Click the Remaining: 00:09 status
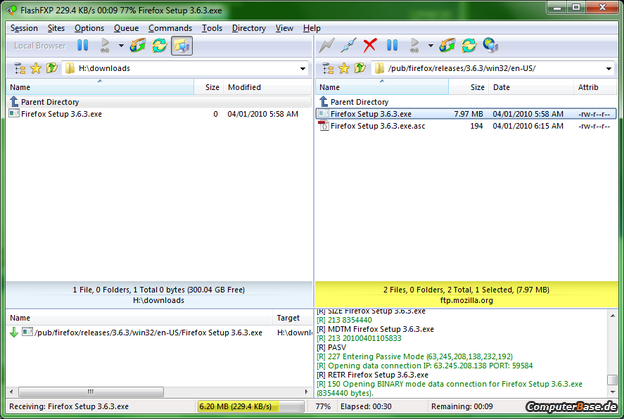The height and width of the screenshot is (419, 624). (462, 406)
